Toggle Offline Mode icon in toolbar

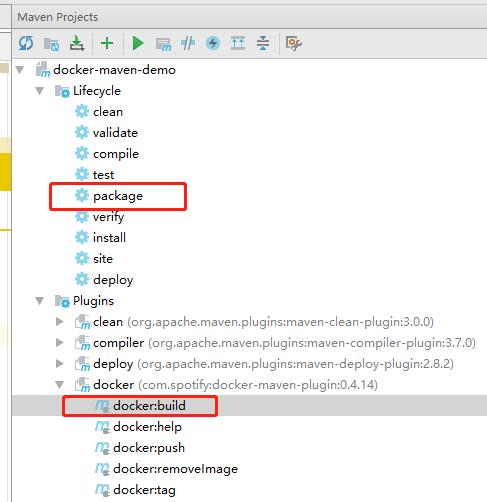click(x=188, y=43)
